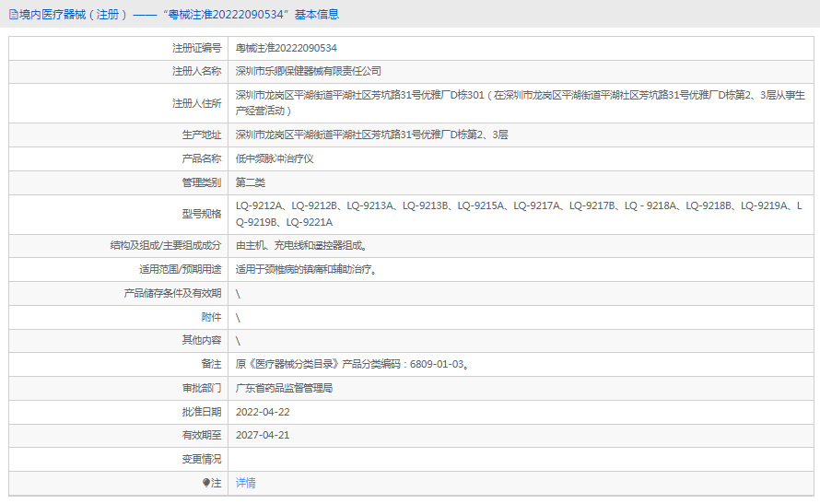Click the 产品储存条件及有效期 label

tap(172, 293)
